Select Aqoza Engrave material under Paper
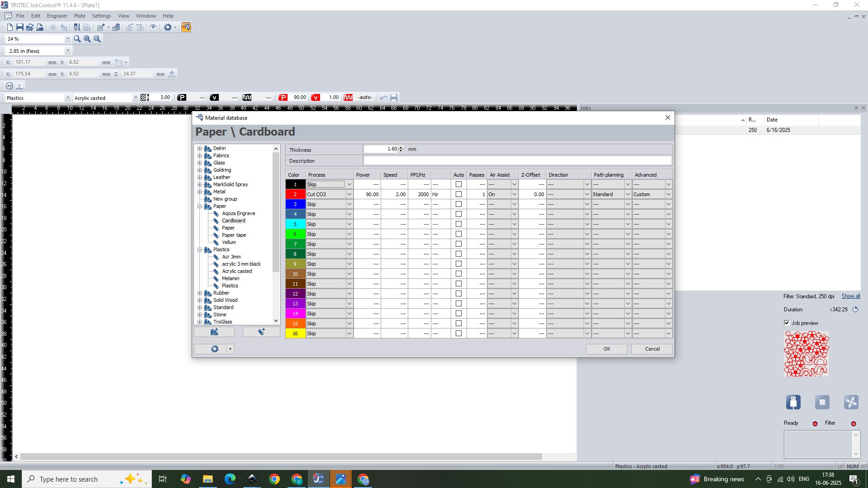Screen dimensions: 868x488 [x=238, y=214]
